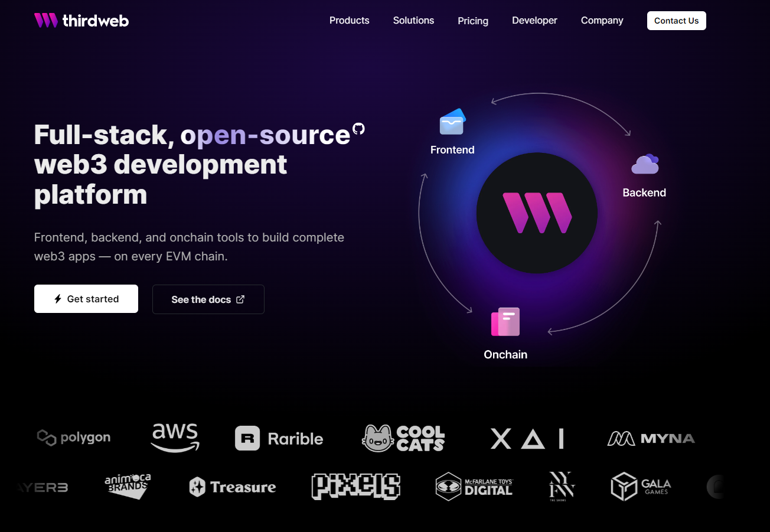Image resolution: width=770 pixels, height=532 pixels.
Task: Open the Pricing page
Action: (473, 21)
